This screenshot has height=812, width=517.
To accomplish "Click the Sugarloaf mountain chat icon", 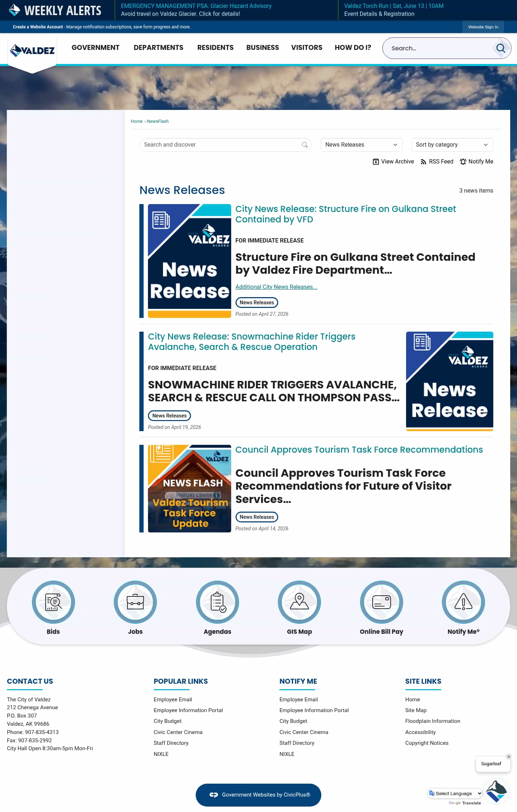I will (497, 791).
